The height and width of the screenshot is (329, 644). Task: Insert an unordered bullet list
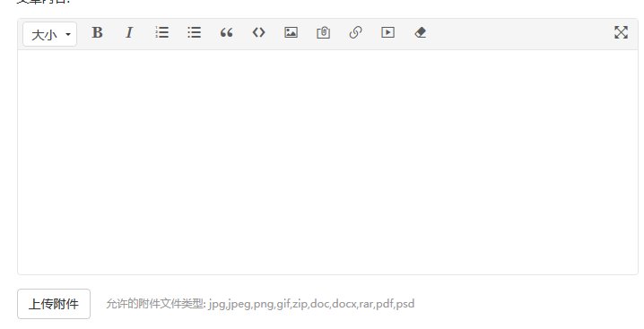click(x=194, y=32)
